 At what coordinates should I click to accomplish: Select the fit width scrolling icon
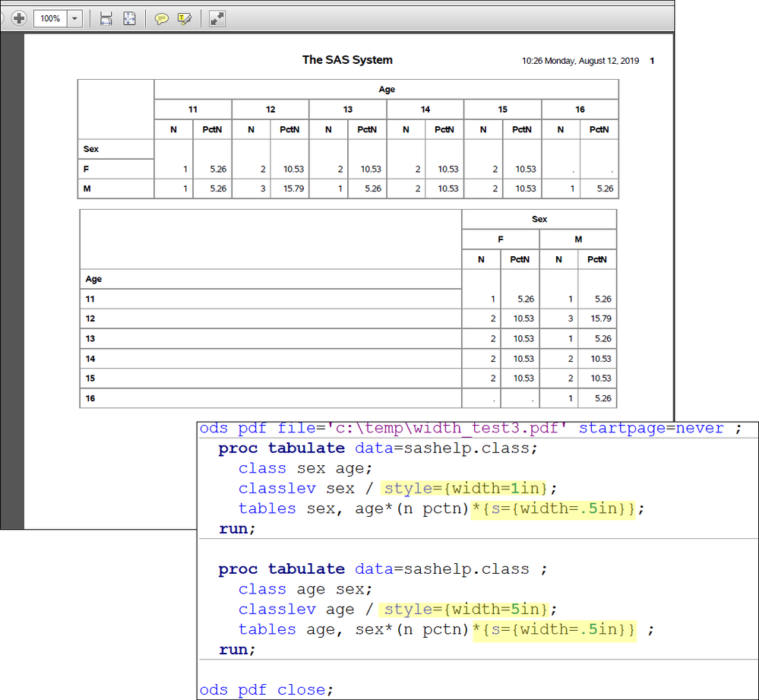[106, 18]
